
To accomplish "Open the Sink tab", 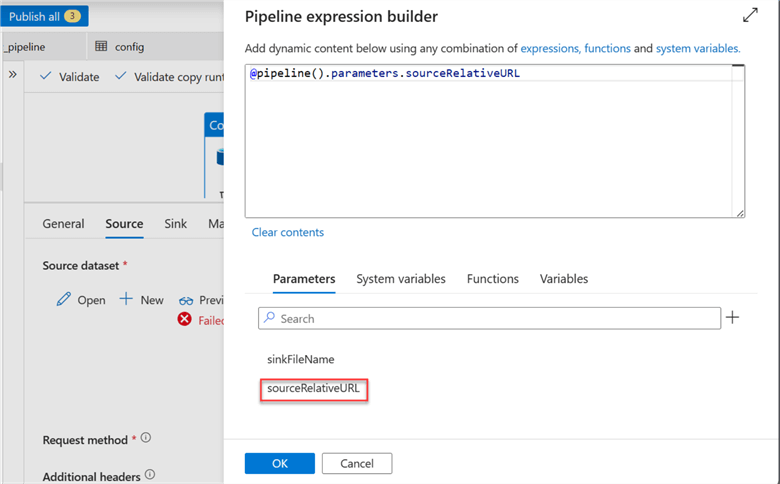I will (175, 224).
